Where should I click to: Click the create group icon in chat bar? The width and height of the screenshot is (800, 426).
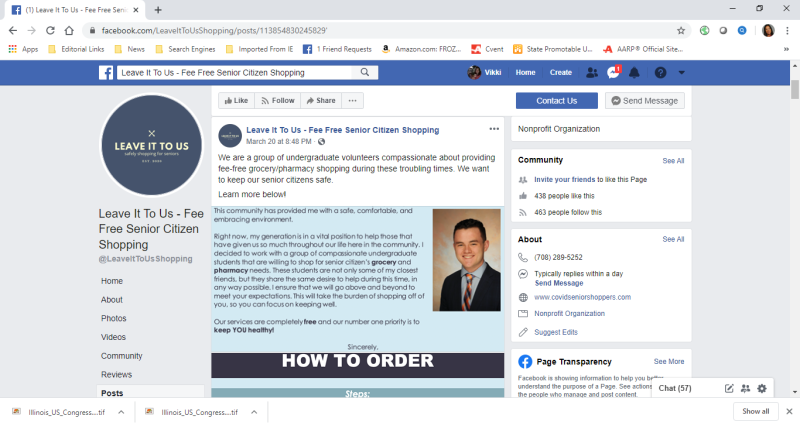(x=745, y=388)
